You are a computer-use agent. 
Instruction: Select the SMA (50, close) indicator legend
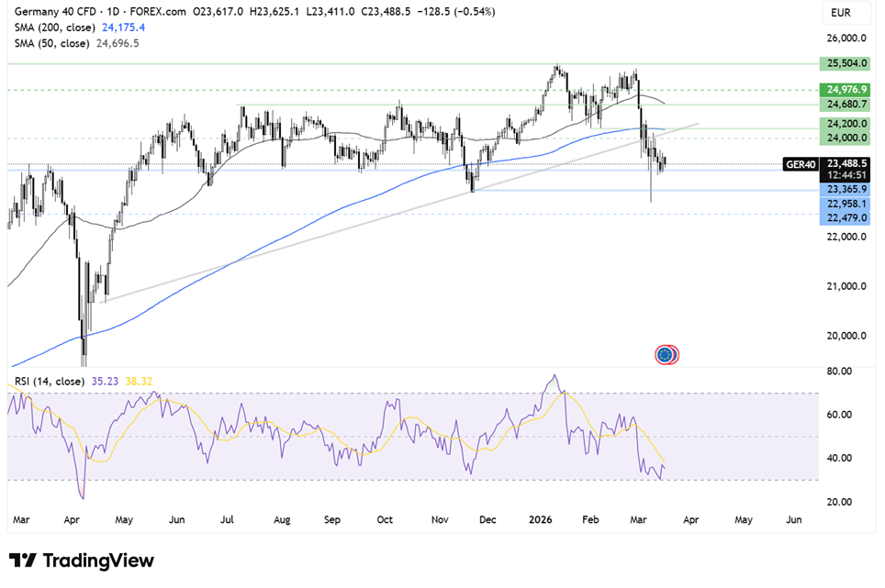click(52, 43)
